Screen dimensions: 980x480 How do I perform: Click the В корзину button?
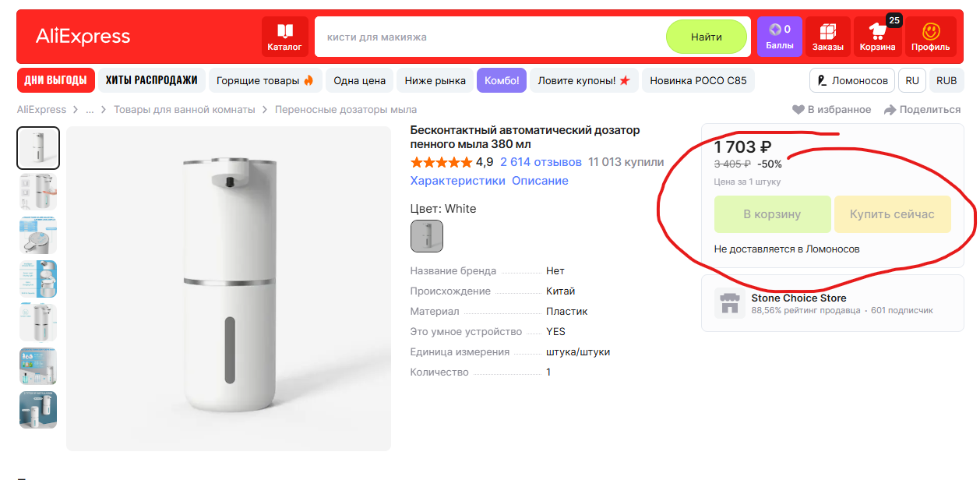pyautogui.click(x=772, y=214)
